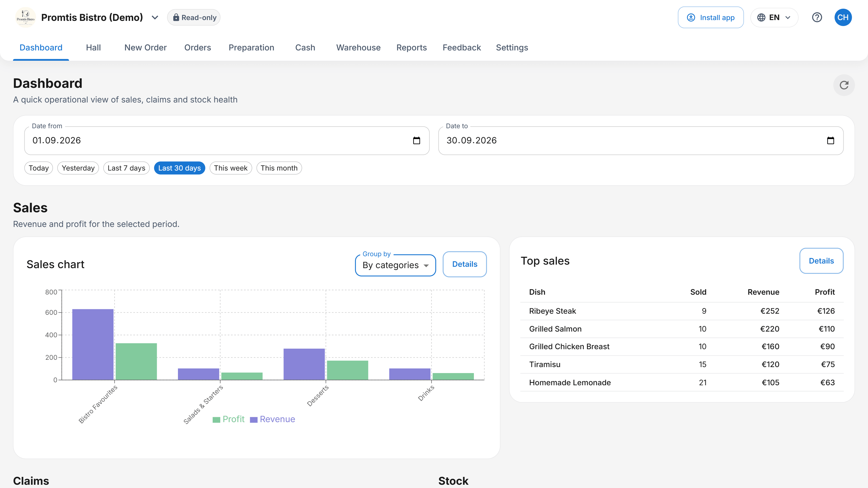
Task: Click the Bistro Favourites revenue bar
Action: (93, 344)
